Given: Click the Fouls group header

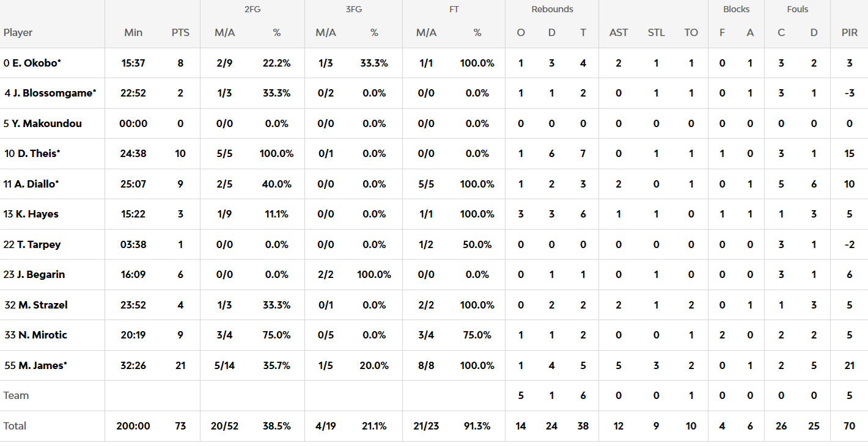Looking at the screenshot, I should pyautogui.click(x=797, y=9).
